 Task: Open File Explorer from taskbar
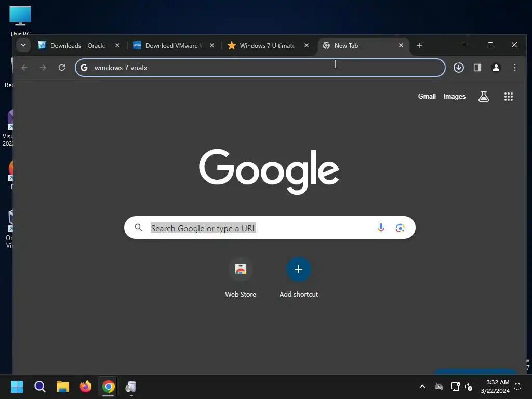tap(63, 387)
